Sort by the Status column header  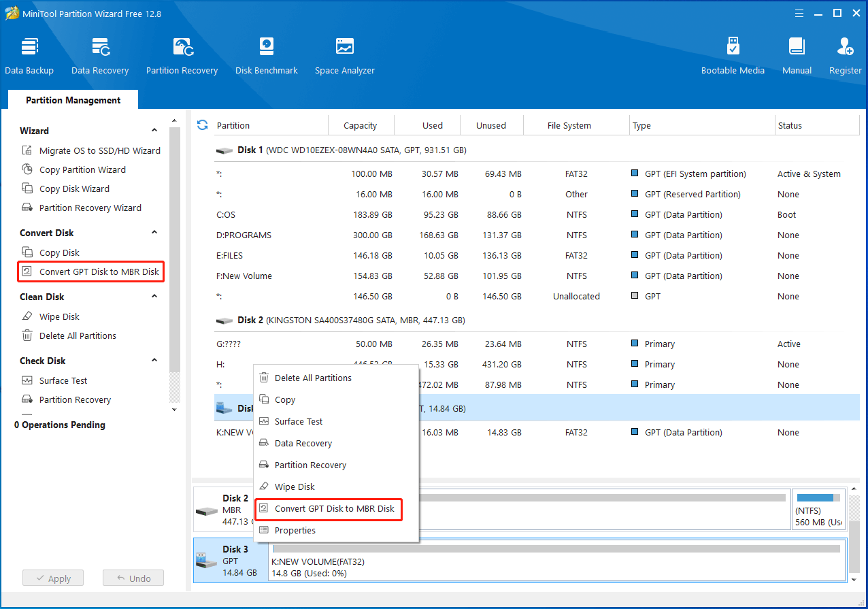816,125
